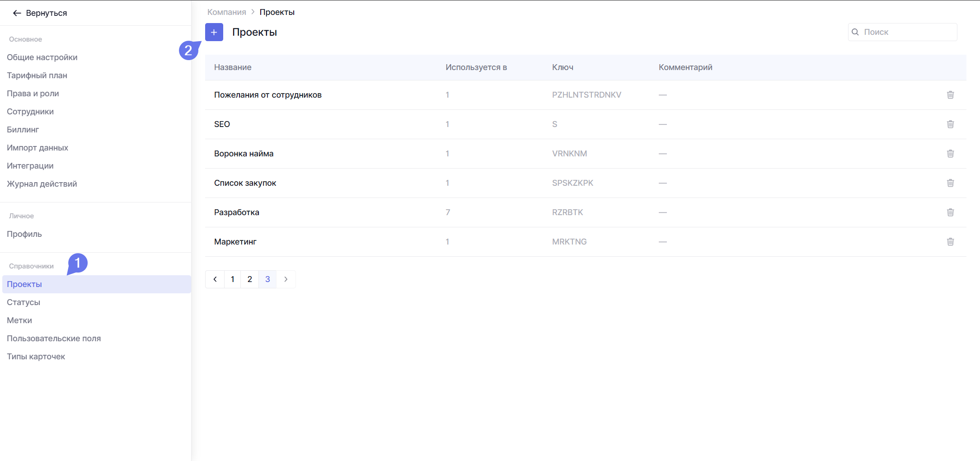Delete the Пожелания от сотрудников project
The image size is (980, 461).
[x=950, y=95]
